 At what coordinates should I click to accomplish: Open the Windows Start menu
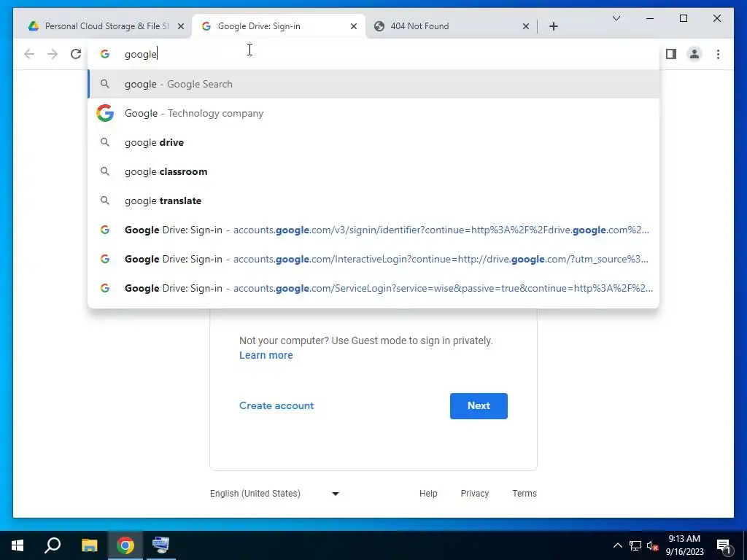click(x=18, y=545)
